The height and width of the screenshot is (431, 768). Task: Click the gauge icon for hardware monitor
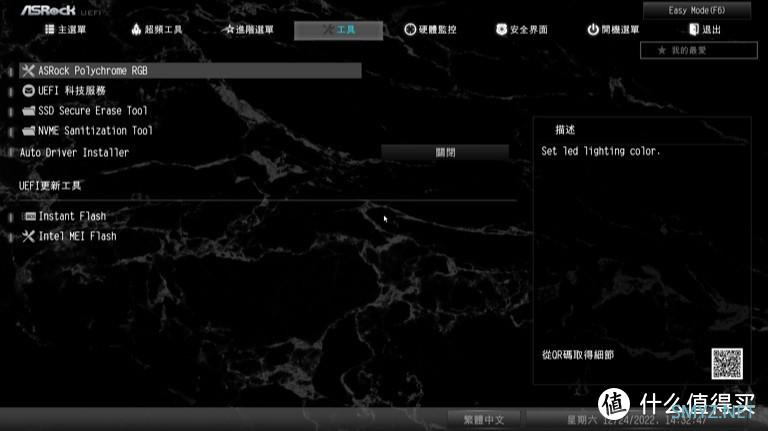tap(410, 30)
